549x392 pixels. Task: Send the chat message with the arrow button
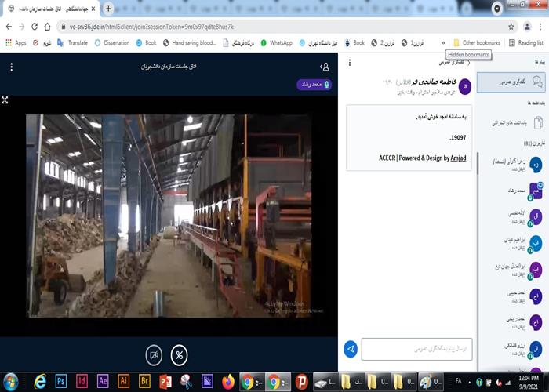(x=351, y=349)
